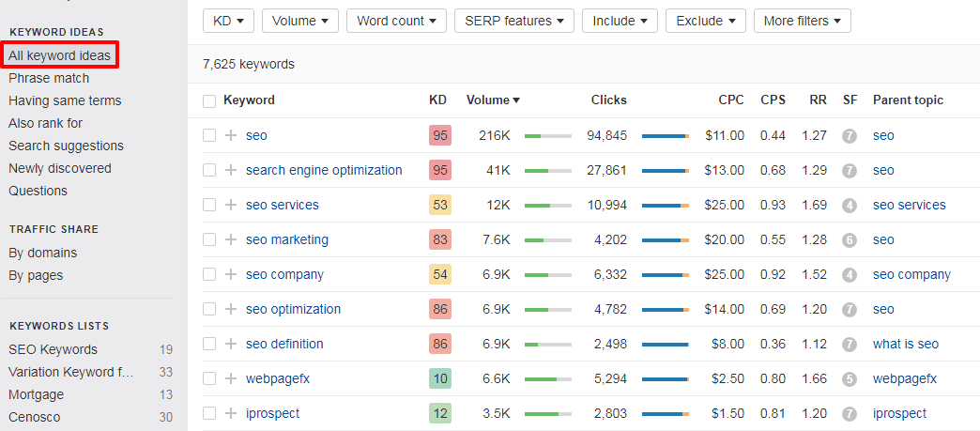Image resolution: width=980 pixels, height=431 pixels.
Task: Open the Exclude filter dropdown
Action: pyautogui.click(x=705, y=21)
